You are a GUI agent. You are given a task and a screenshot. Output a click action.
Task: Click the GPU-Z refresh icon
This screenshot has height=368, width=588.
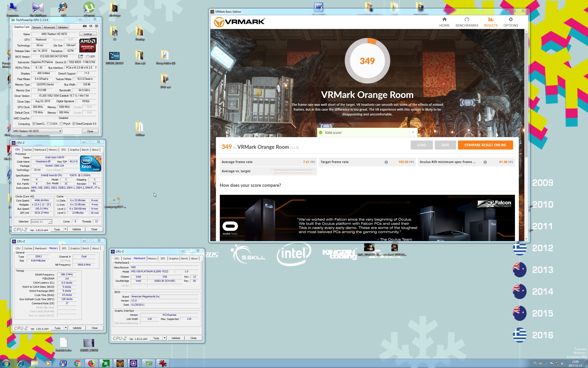tap(91, 26)
